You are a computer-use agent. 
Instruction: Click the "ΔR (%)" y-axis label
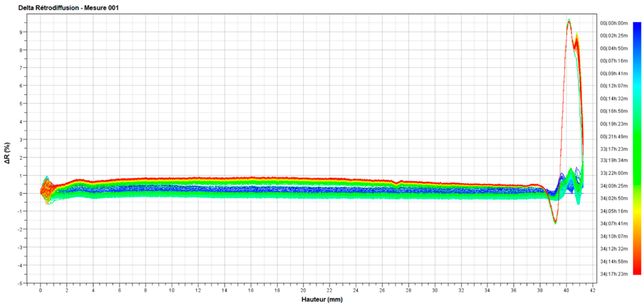click(7, 153)
